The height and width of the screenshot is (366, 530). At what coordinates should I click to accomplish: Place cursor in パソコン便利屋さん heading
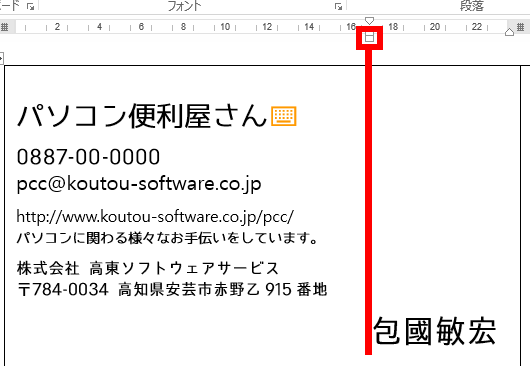pyautogui.click(x=142, y=116)
